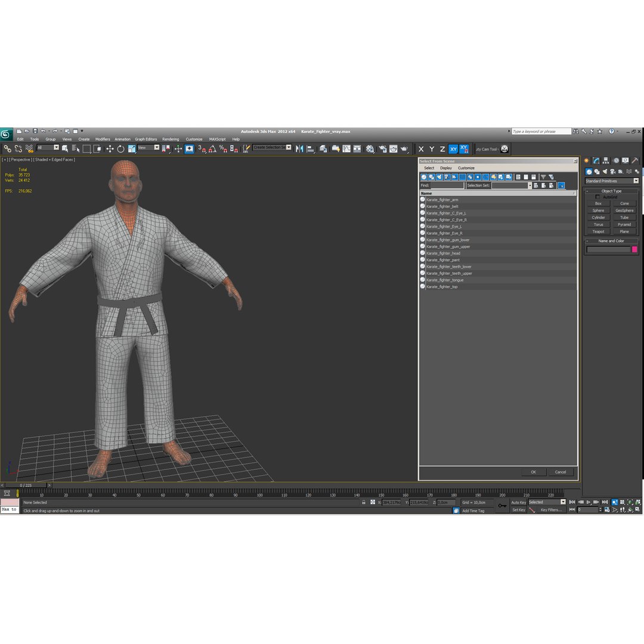
Task: Click the Unlink Selection icon
Action: (x=18, y=148)
